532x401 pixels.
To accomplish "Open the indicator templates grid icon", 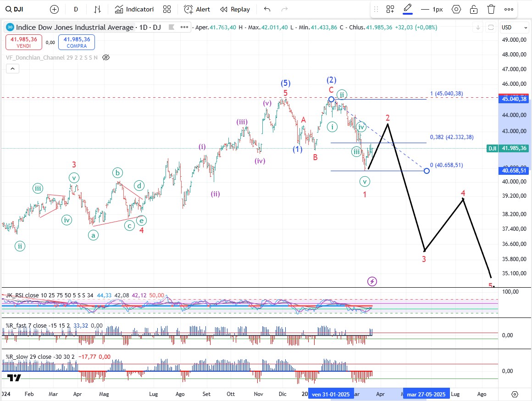I will (x=167, y=9).
